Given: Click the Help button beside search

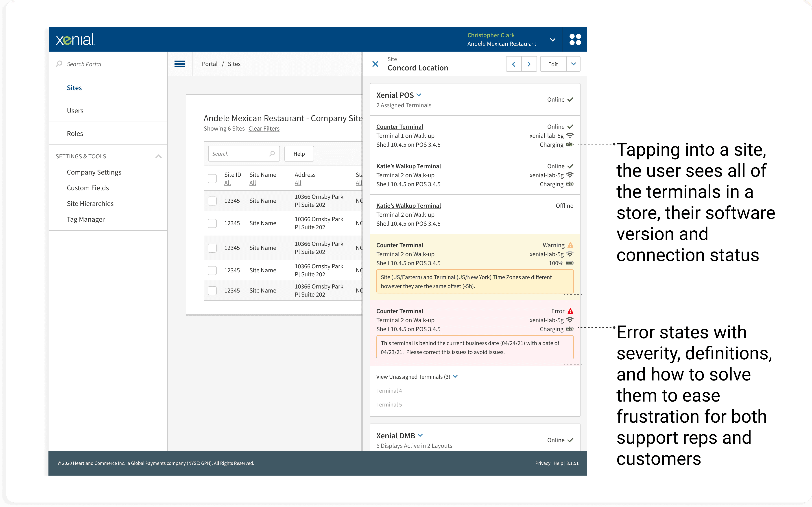Looking at the screenshot, I should coord(299,154).
